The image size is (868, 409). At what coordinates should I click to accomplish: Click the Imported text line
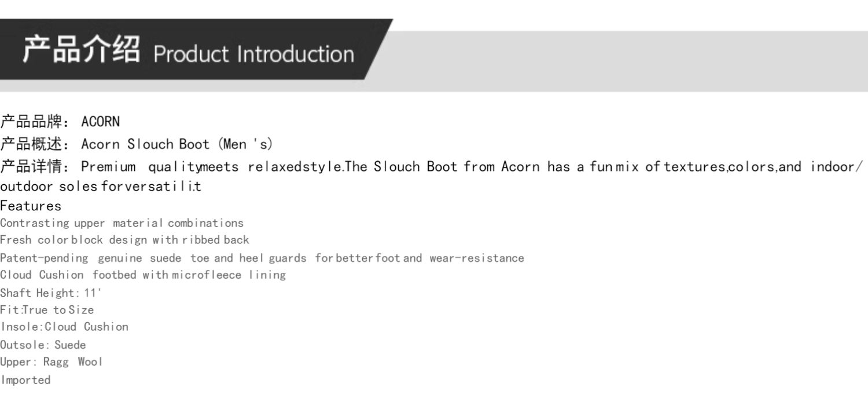click(x=25, y=380)
